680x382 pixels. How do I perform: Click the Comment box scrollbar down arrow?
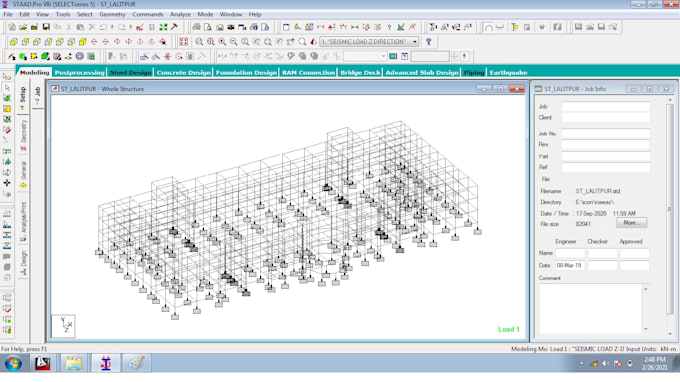646,329
